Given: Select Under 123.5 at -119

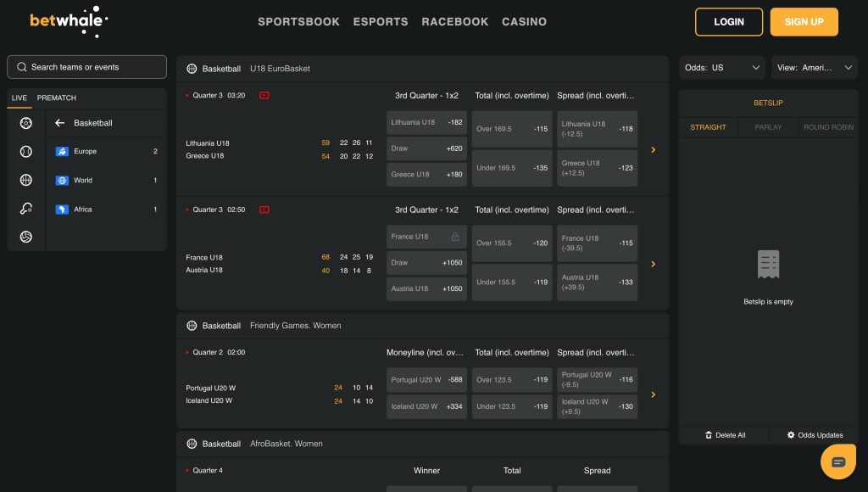Looking at the screenshot, I should point(511,406).
